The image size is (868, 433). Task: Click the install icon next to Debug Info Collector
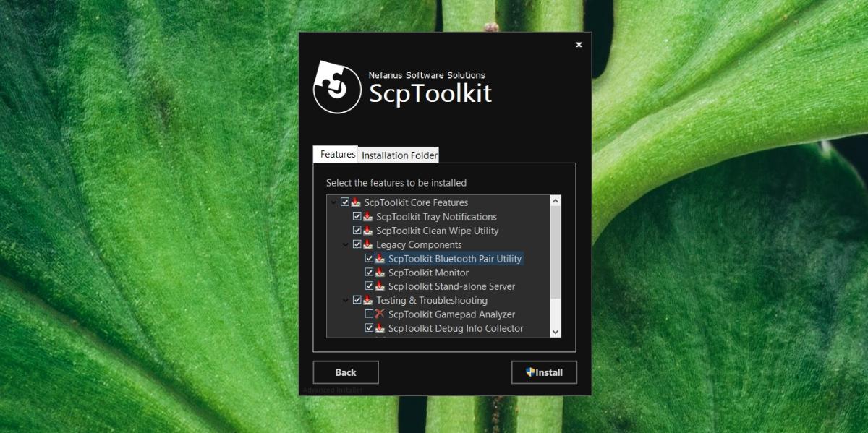380,328
